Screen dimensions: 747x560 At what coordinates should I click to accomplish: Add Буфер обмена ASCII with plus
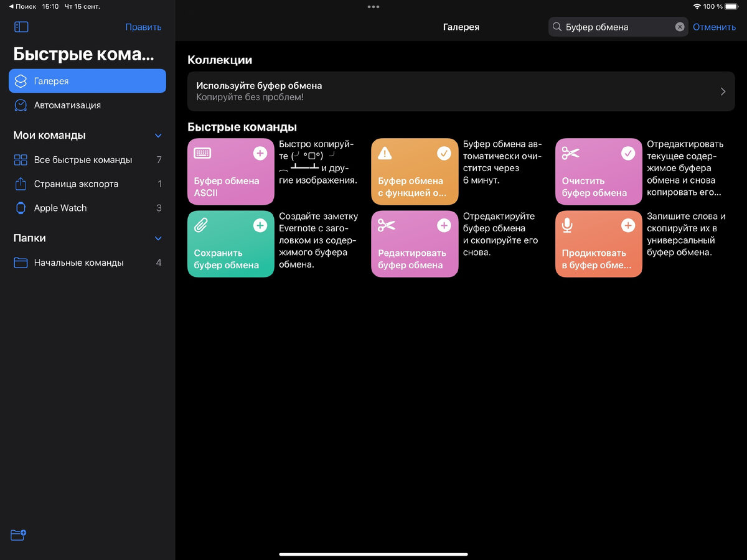pos(260,153)
